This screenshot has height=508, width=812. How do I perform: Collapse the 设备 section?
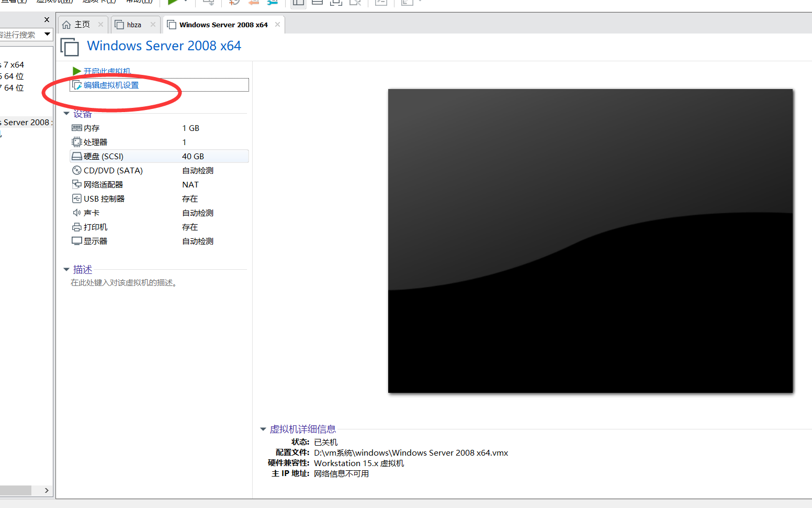66,114
